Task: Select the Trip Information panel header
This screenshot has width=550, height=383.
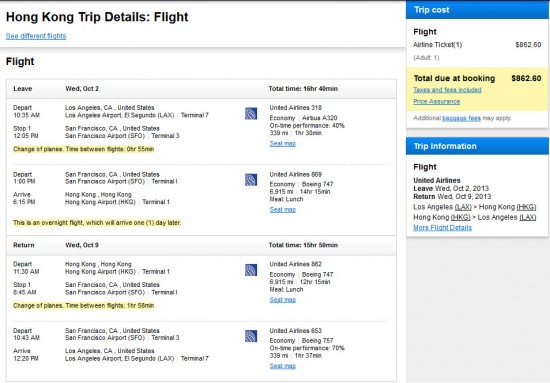Action: point(477,146)
